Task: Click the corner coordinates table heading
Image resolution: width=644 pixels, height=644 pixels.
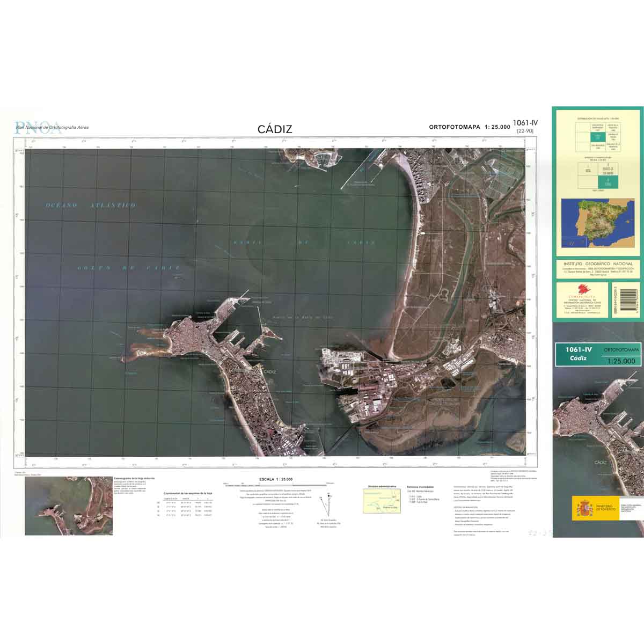Action: click(x=188, y=493)
